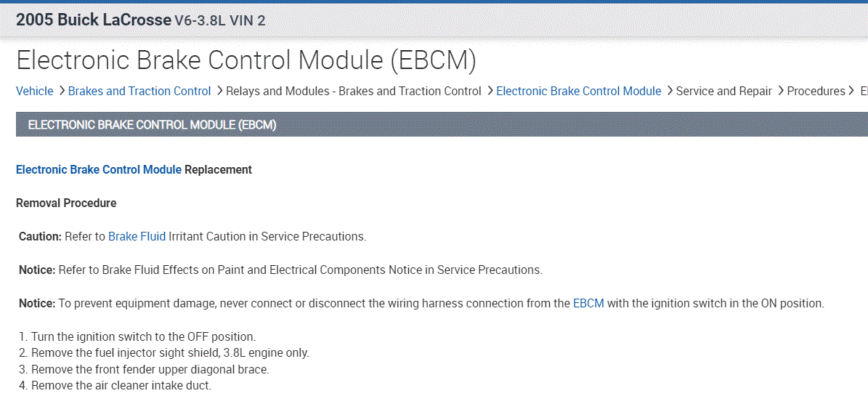Click chevron after Electronic Brake Control Module breadcrumb
Screen dimensions: 868x412
point(669,91)
